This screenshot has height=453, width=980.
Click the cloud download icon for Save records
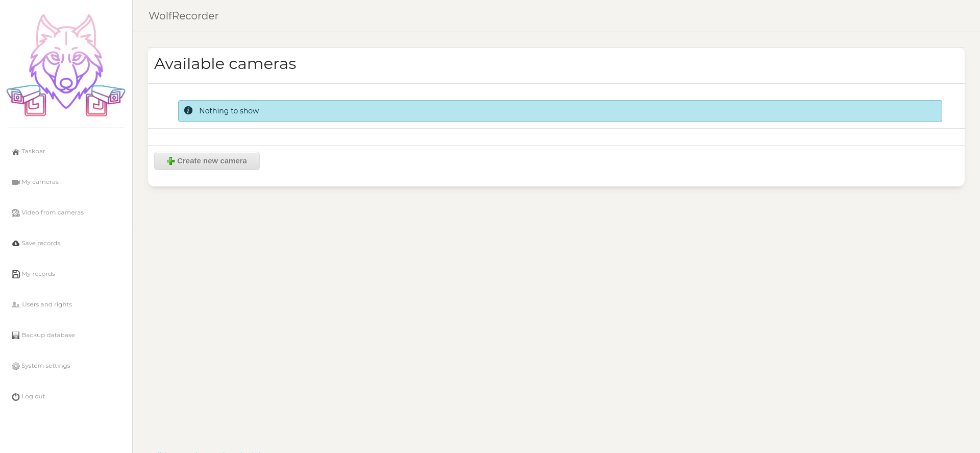pyautogui.click(x=16, y=244)
